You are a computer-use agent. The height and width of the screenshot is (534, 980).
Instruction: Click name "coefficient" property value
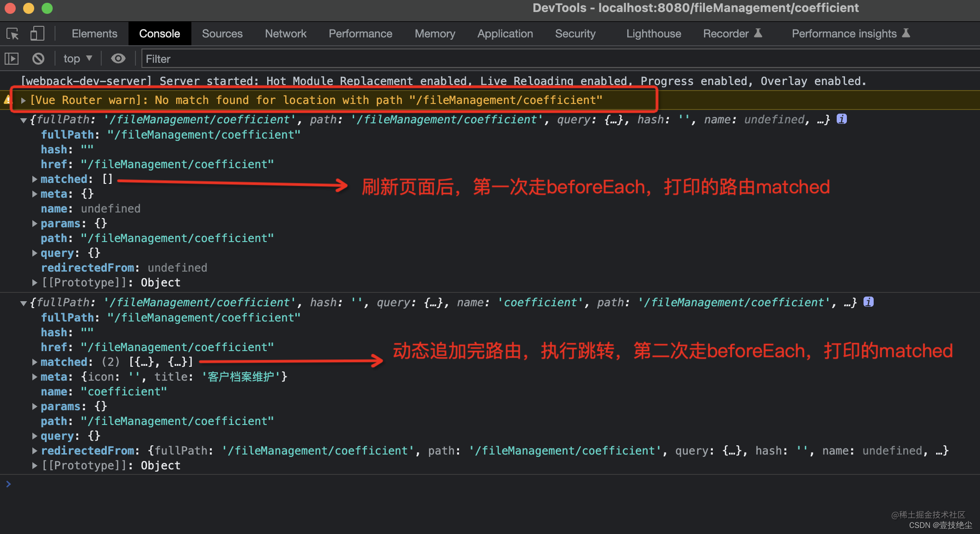click(124, 392)
